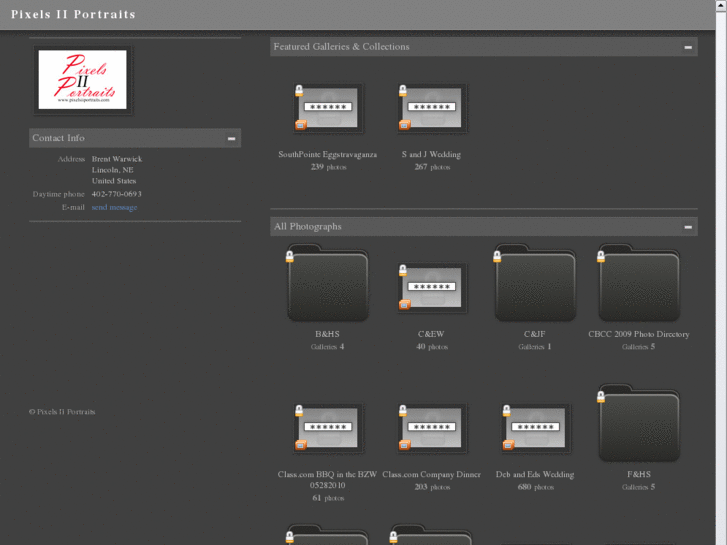The width and height of the screenshot is (727, 545).
Task: Open Deb and Eds Wedding gallery icon
Action: pyautogui.click(x=535, y=428)
